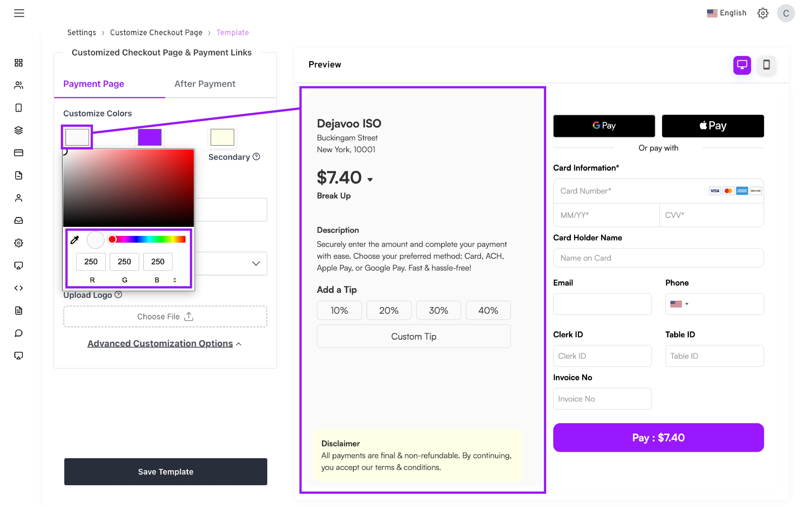This screenshot has height=507, width=812.
Task: Click the code brackets icon in sidebar
Action: coord(19,288)
